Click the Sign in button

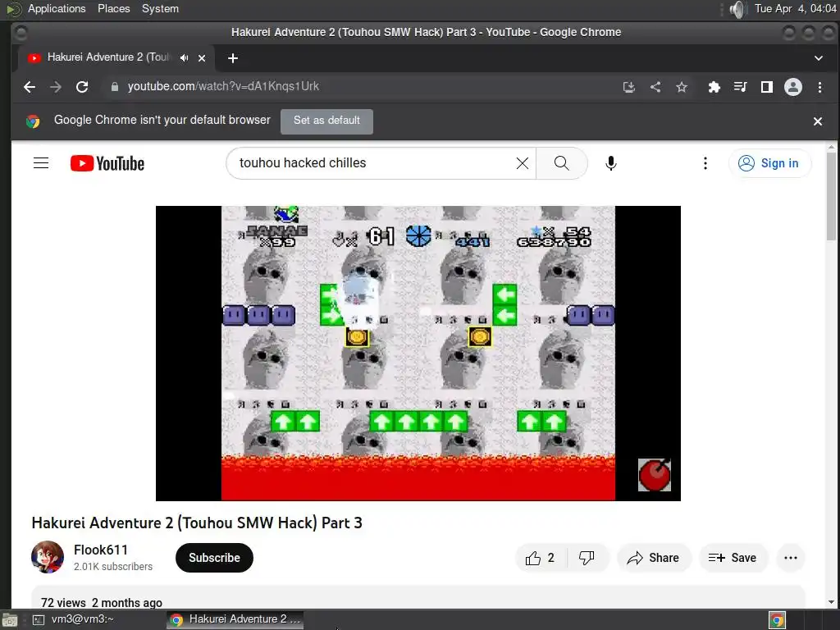pyautogui.click(x=769, y=163)
